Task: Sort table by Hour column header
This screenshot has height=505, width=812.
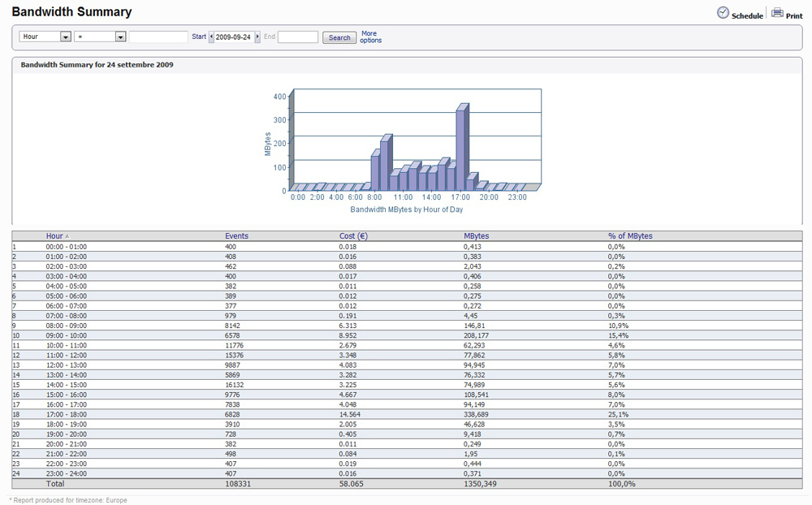Action: tap(54, 236)
